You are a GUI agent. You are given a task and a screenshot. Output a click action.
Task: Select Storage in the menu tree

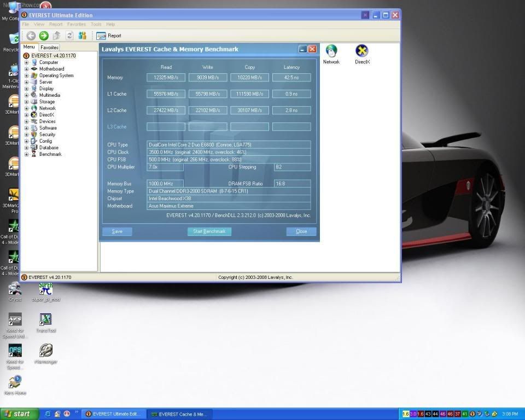46,102
